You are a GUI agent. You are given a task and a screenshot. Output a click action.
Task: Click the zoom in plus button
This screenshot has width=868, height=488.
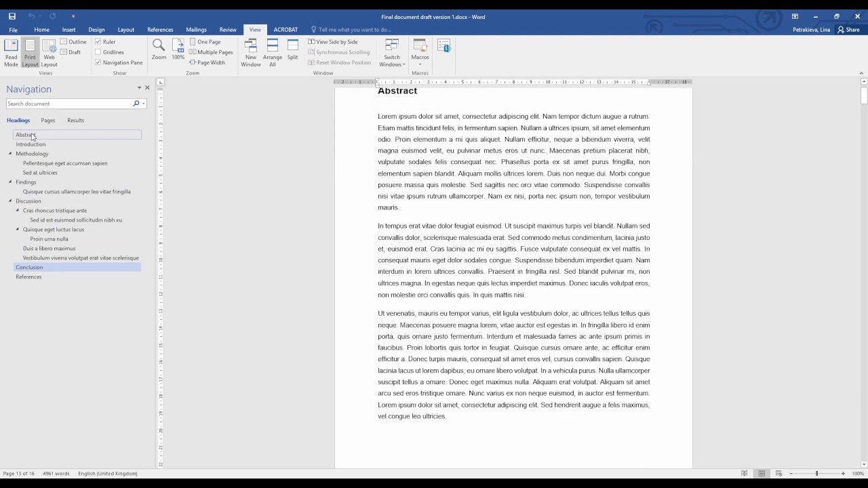pos(843,473)
